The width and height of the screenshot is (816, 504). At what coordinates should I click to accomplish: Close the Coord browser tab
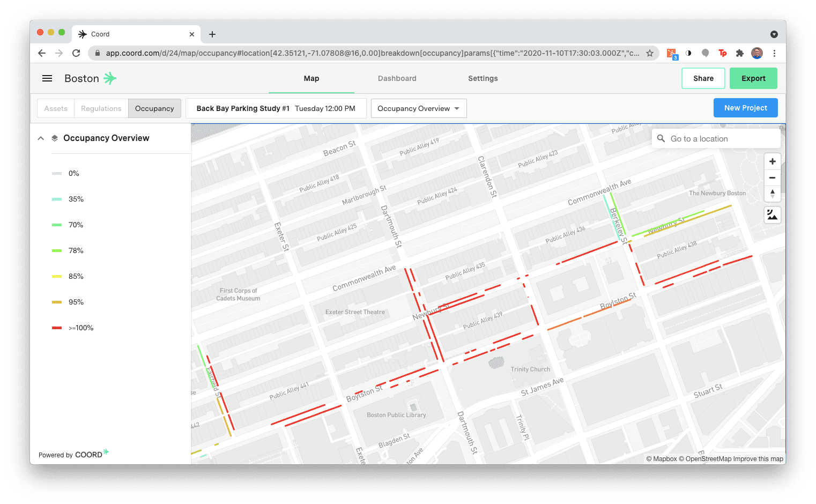(x=192, y=34)
